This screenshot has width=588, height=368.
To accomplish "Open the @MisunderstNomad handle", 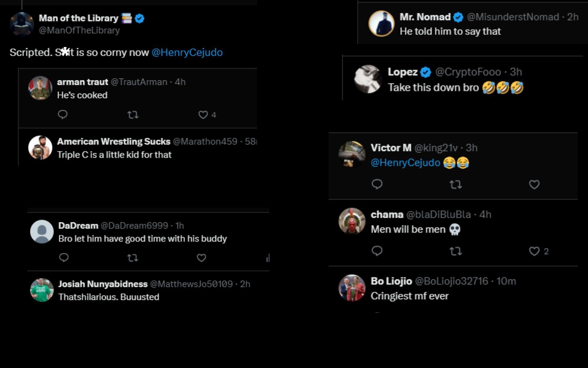I will 513,17.
